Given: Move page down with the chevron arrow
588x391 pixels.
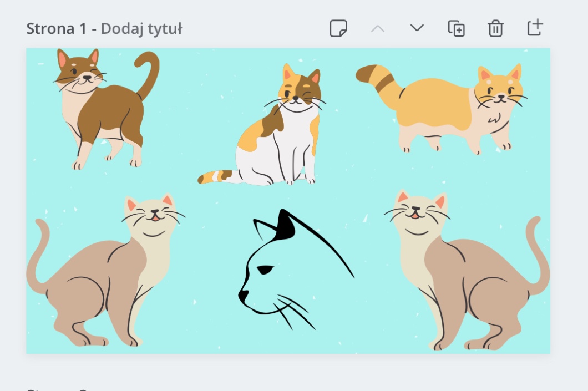Looking at the screenshot, I should pyautogui.click(x=417, y=28).
